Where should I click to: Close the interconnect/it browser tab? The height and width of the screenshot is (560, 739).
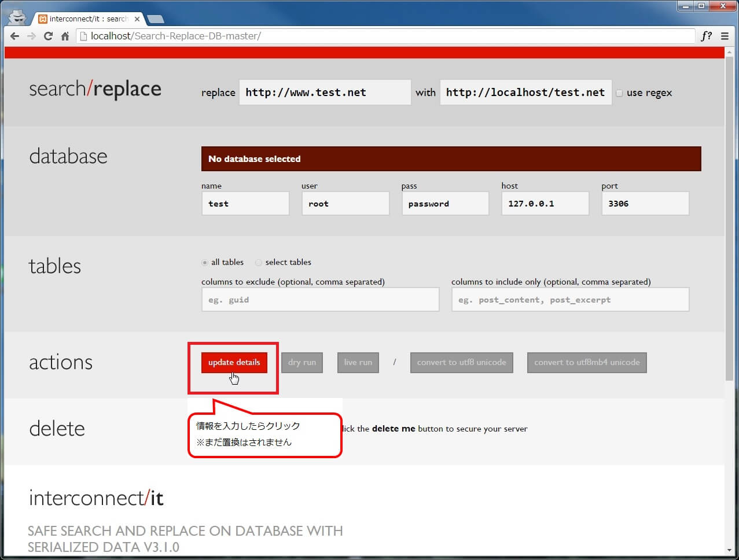coord(137,19)
